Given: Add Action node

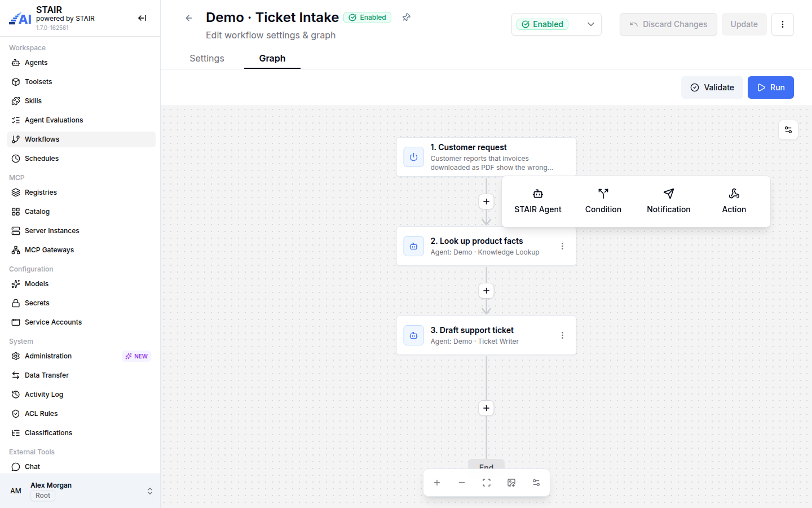Looking at the screenshot, I should (x=734, y=202).
